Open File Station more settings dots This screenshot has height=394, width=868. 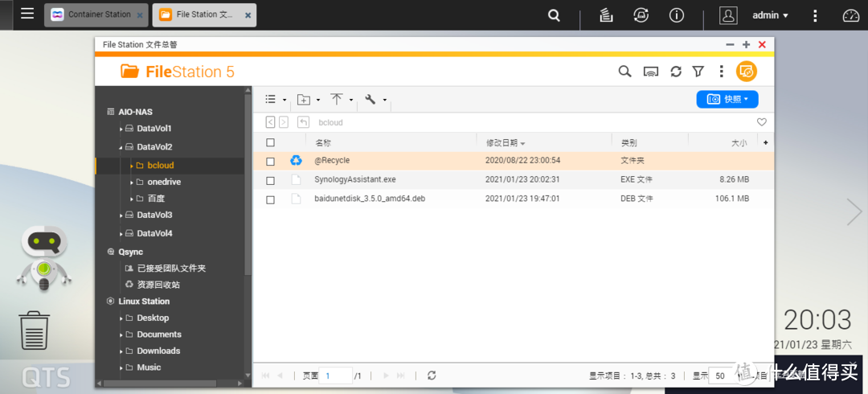coord(721,72)
